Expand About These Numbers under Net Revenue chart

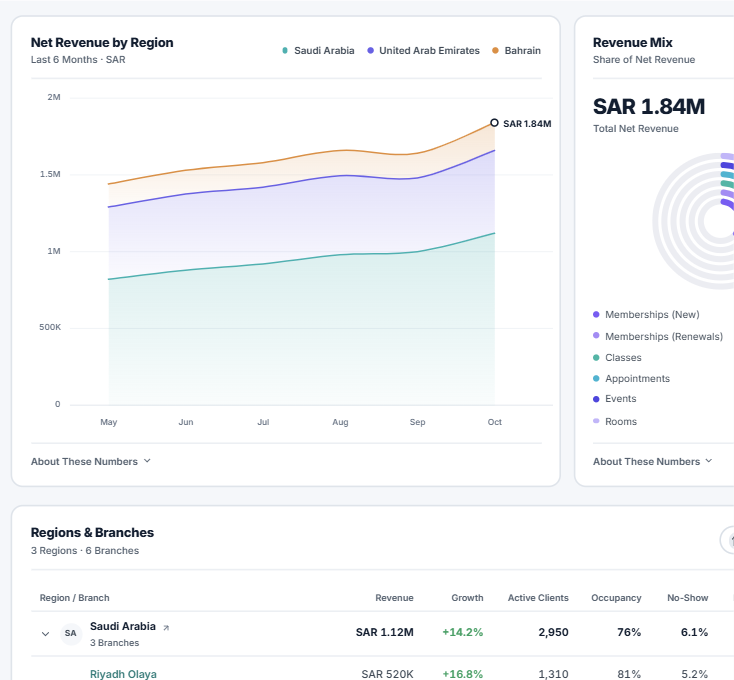[x=91, y=461]
